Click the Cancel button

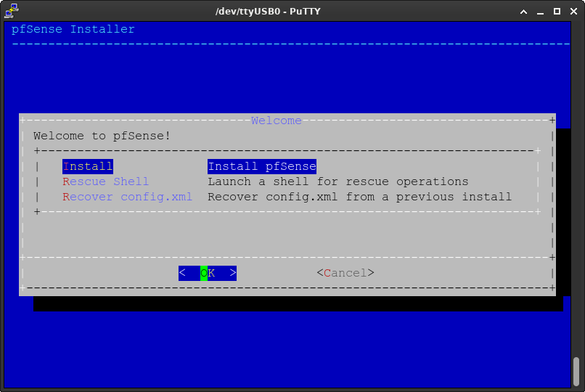coord(345,273)
